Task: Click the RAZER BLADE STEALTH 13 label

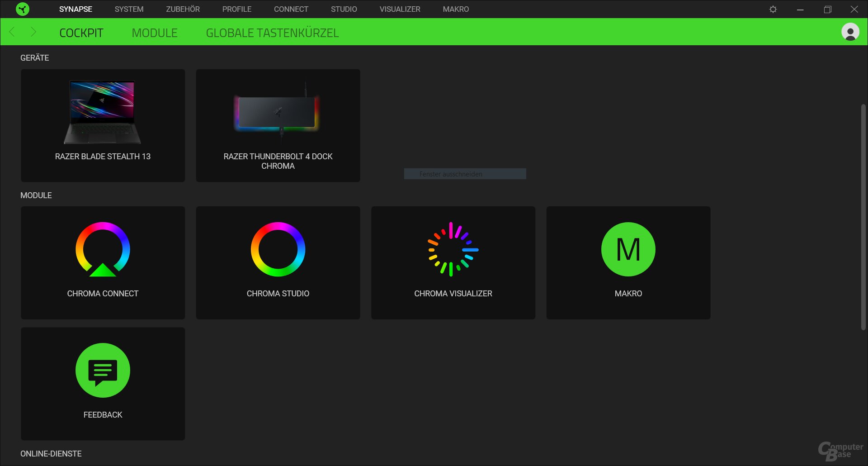Action: tap(103, 157)
